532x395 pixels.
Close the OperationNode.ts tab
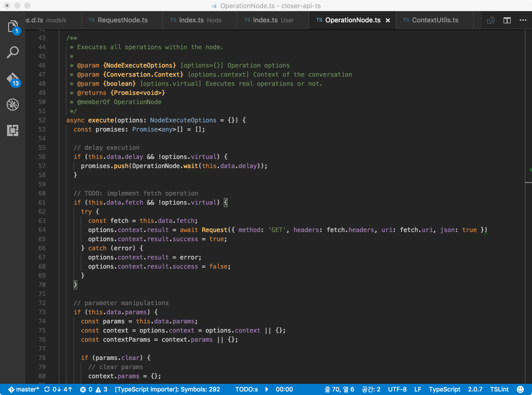[x=388, y=20]
